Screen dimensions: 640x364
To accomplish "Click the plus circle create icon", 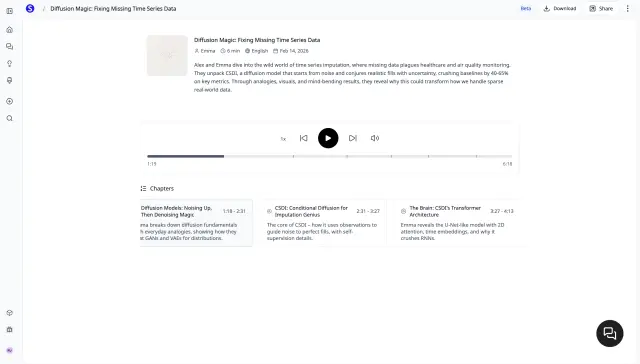I will tap(10, 101).
